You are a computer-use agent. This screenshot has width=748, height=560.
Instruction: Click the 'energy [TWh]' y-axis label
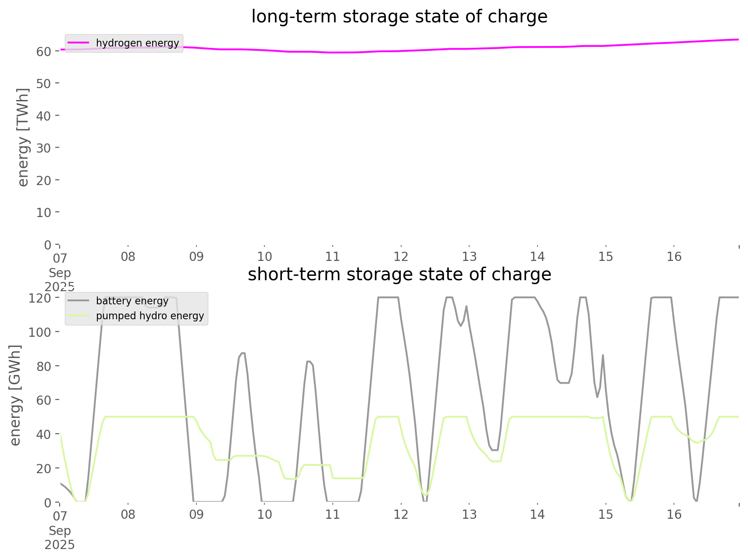point(23,137)
